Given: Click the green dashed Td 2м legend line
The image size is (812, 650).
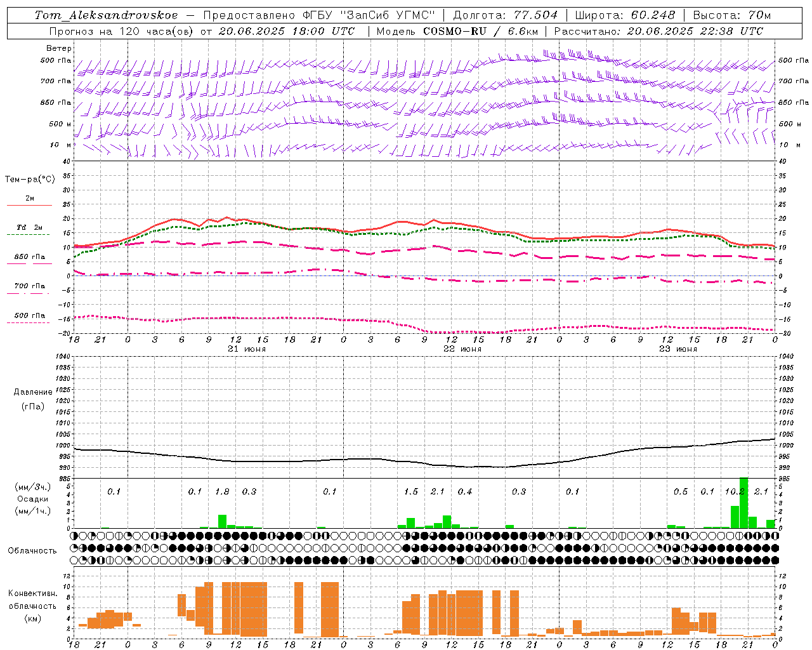Looking at the screenshot, I should click(x=28, y=234).
